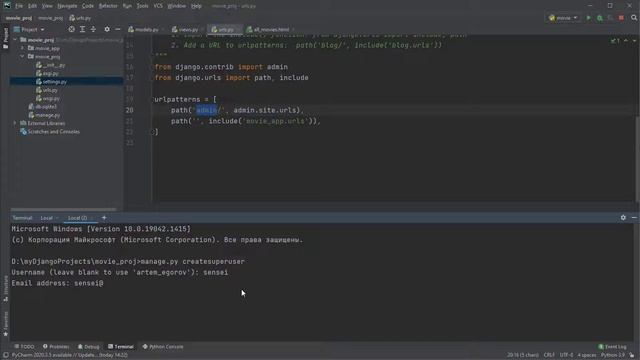Image resolution: width=640 pixels, height=360 pixels.
Task: Open the Help menu
Action: coord(196,6)
